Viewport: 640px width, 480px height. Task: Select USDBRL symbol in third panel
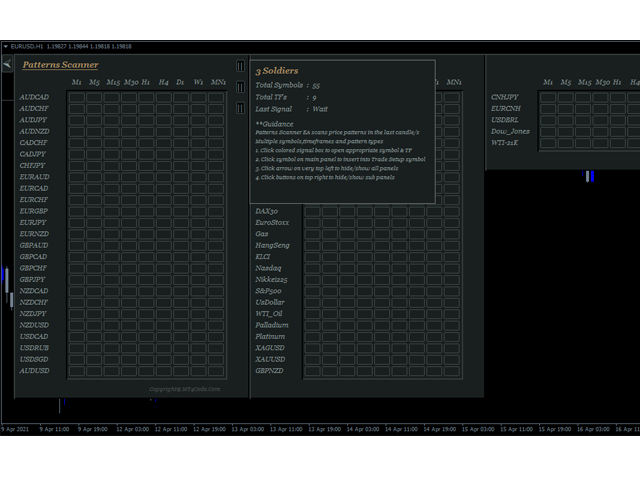click(x=505, y=120)
